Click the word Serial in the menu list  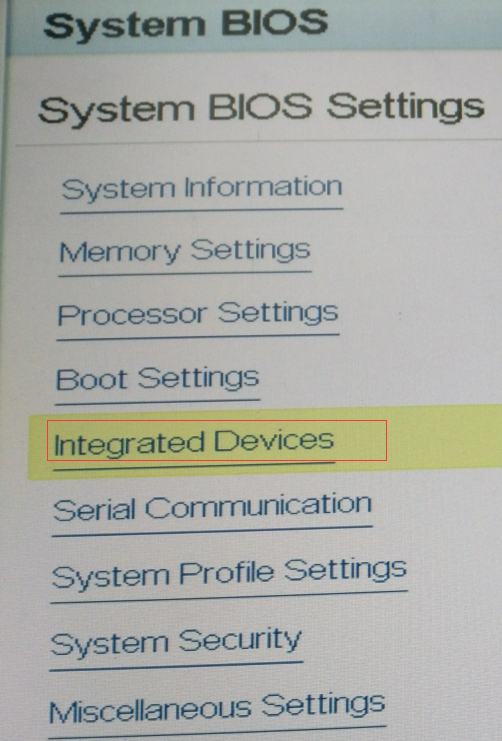94,510
